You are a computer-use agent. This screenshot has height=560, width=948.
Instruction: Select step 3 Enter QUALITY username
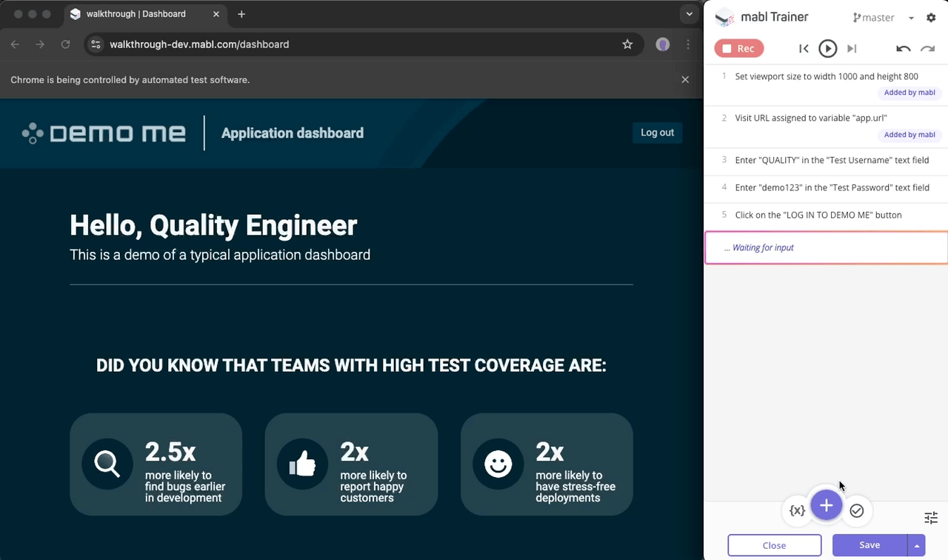(826, 160)
